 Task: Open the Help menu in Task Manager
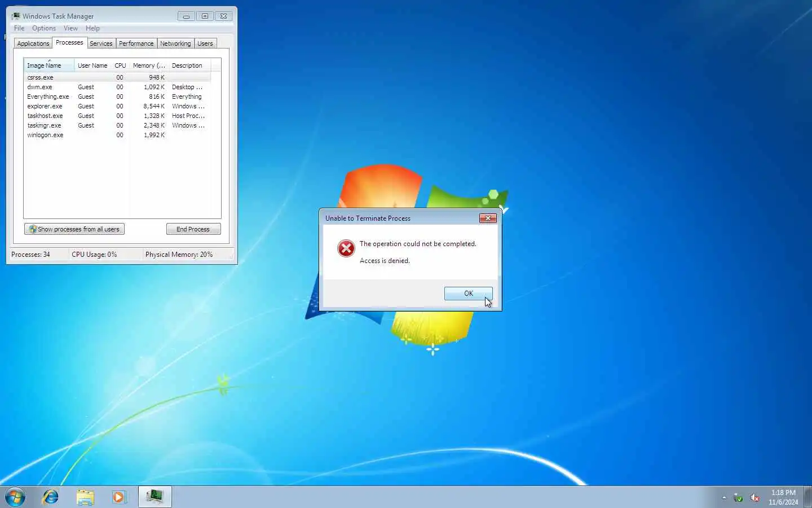click(92, 28)
